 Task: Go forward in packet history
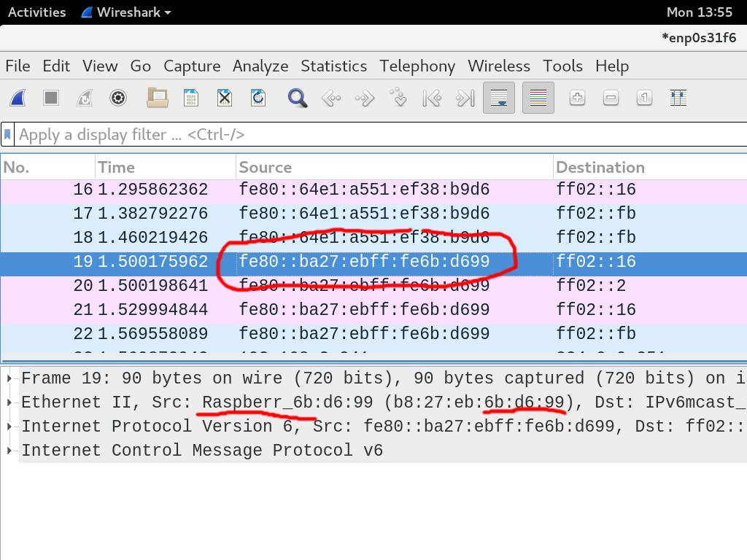[x=365, y=98]
